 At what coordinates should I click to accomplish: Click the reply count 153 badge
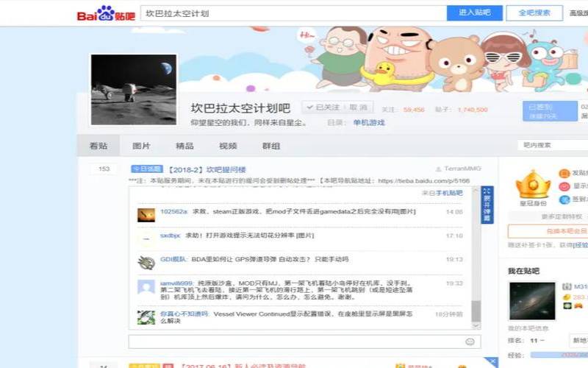coord(104,169)
